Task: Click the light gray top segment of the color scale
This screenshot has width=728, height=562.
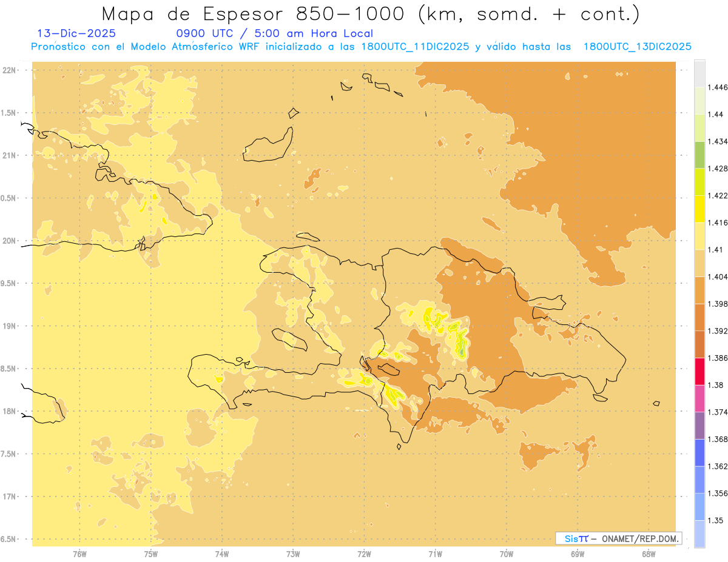Action: pyautogui.click(x=699, y=73)
